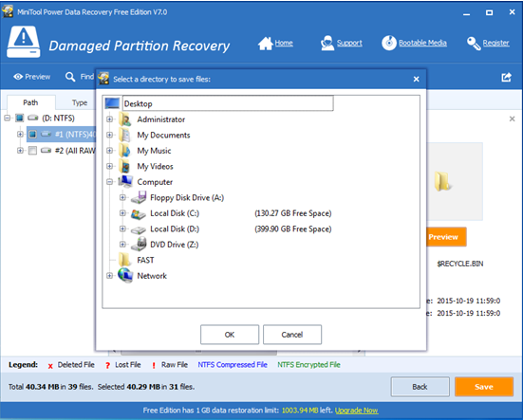Toggle the #1 (NTFS) partition checkbox
This screenshot has height=420, width=523.
(x=32, y=135)
